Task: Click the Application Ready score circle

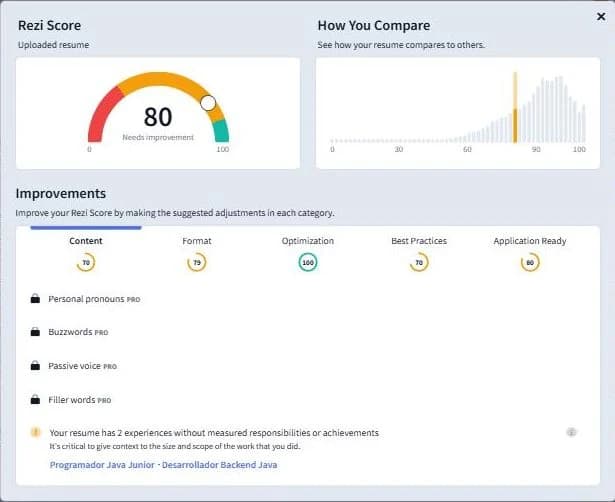Action: pos(530,262)
